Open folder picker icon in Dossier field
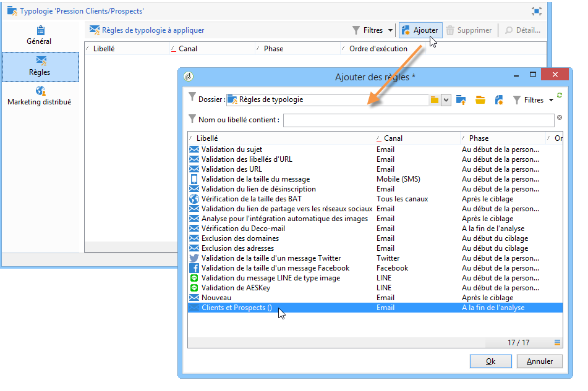The width and height of the screenshot is (588, 391). [434, 100]
